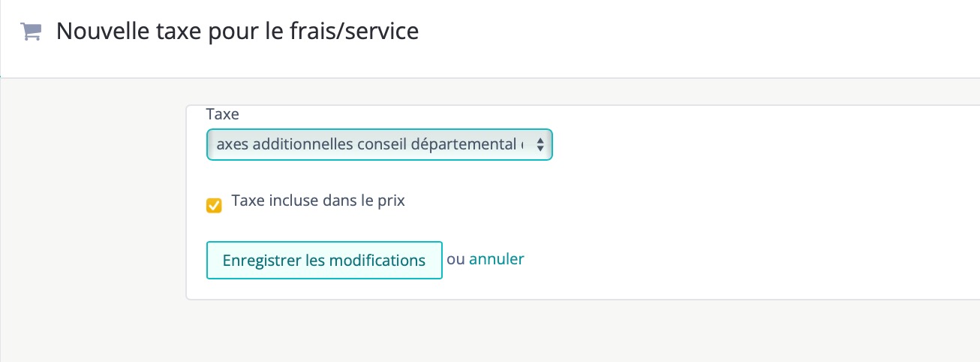Uncheck the 'Taxe incluse dans le prix' checkbox
Image resolution: width=980 pixels, height=362 pixels.
point(214,206)
